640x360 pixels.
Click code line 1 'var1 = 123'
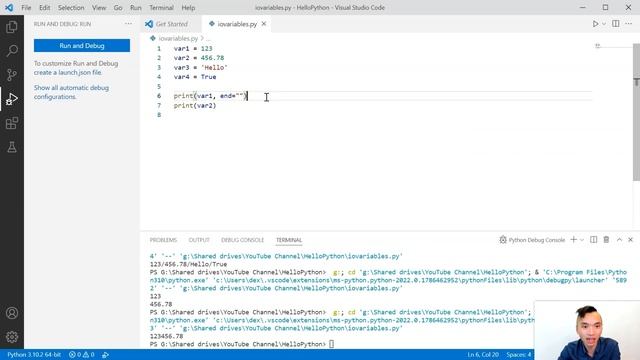(193, 49)
